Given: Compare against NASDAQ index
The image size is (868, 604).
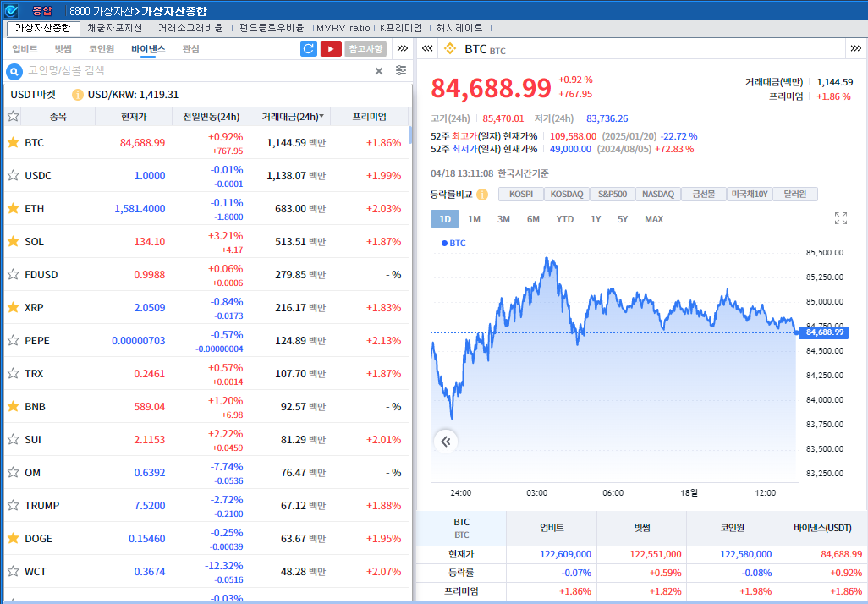Looking at the screenshot, I should (x=658, y=195).
